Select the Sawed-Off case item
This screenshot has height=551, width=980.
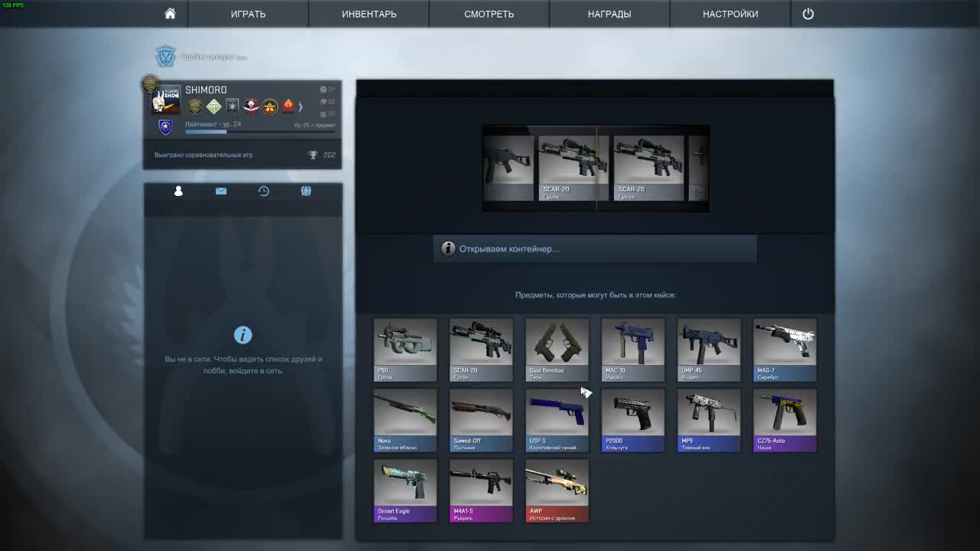coord(481,421)
